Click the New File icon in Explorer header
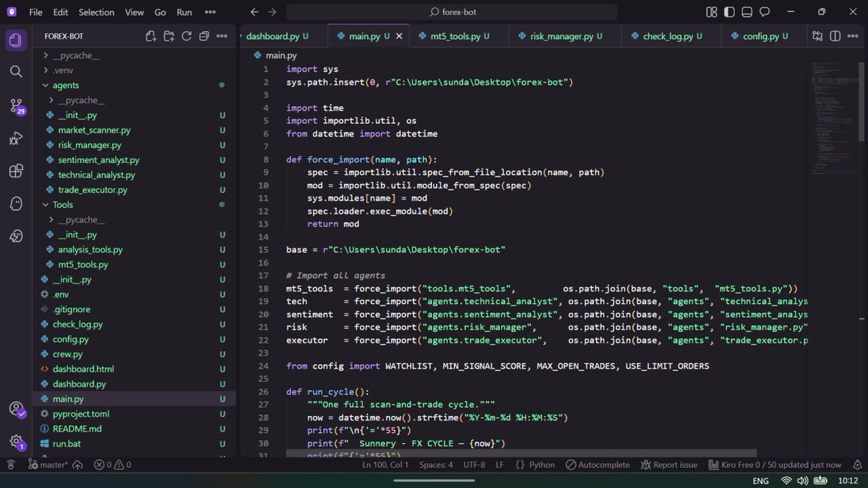868x488 pixels. click(150, 36)
